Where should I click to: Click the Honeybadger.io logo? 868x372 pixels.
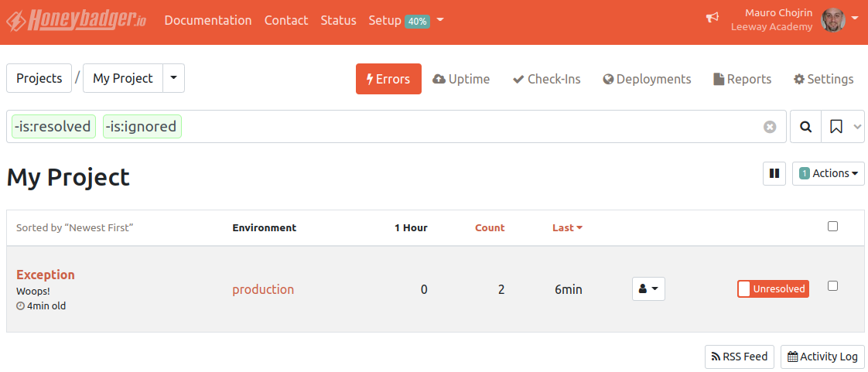[x=77, y=20]
